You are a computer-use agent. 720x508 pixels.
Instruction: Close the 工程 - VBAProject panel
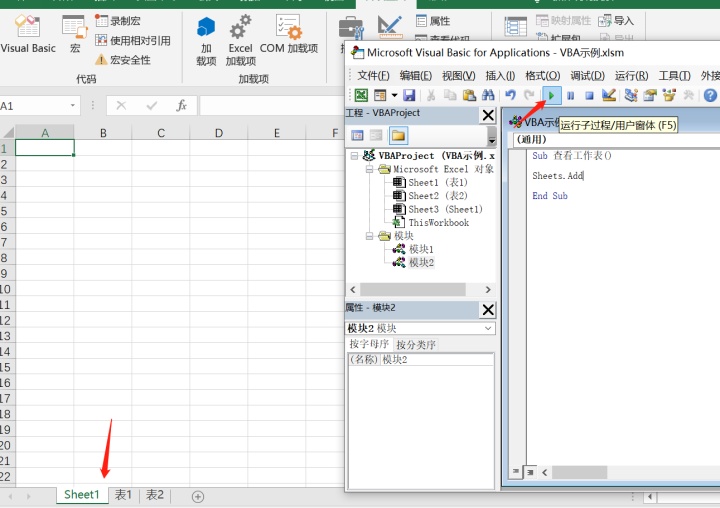point(488,115)
